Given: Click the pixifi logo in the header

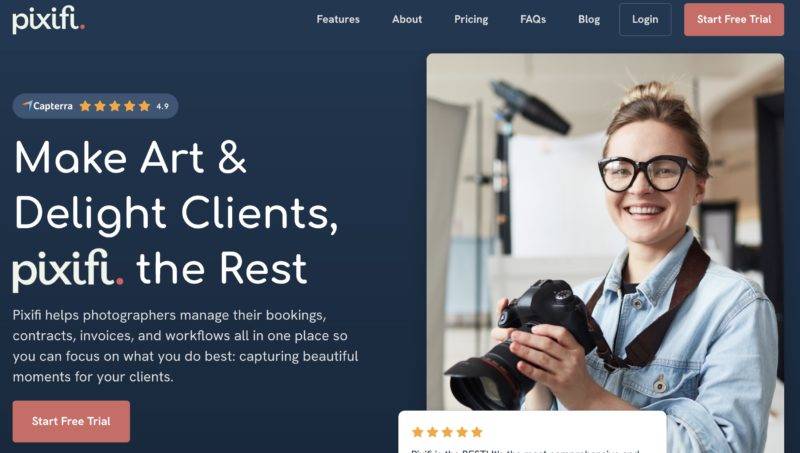Looking at the screenshot, I should click(x=48, y=19).
